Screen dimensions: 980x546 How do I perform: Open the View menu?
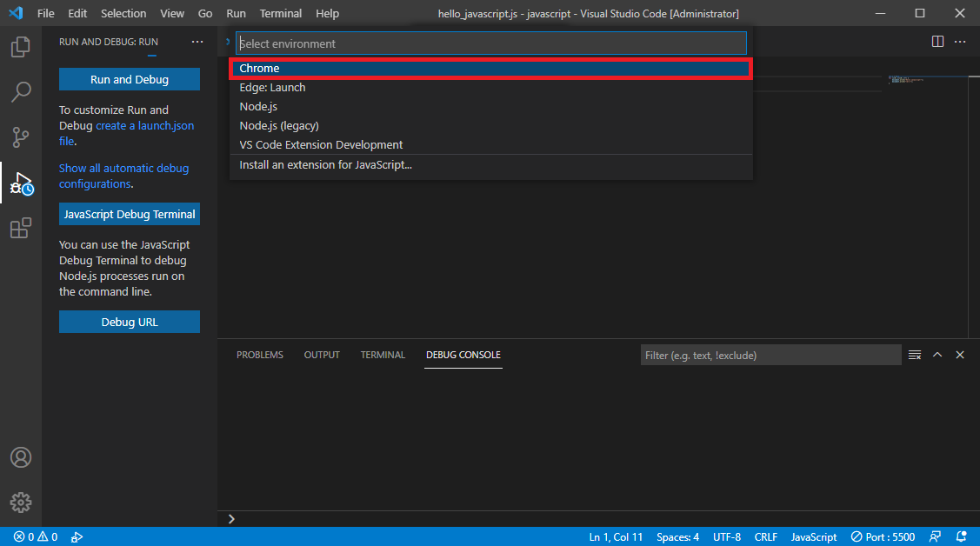pyautogui.click(x=172, y=13)
